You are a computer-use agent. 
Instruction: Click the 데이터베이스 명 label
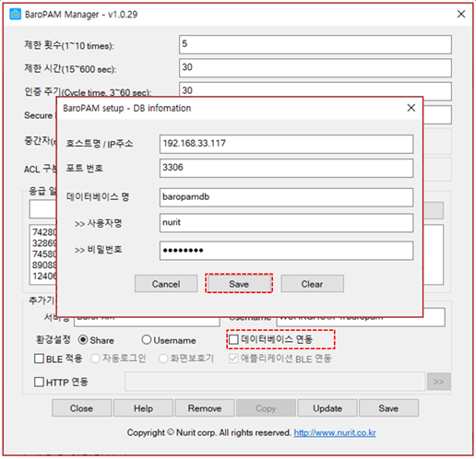coord(98,197)
